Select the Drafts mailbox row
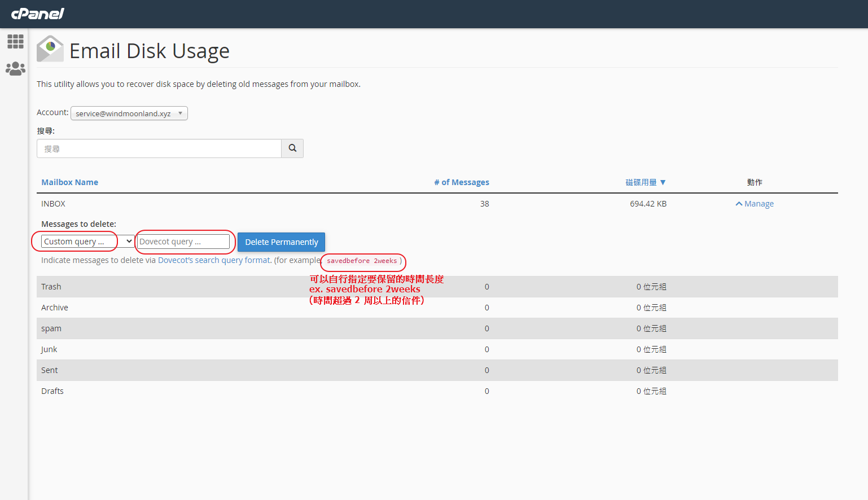 pyautogui.click(x=52, y=391)
